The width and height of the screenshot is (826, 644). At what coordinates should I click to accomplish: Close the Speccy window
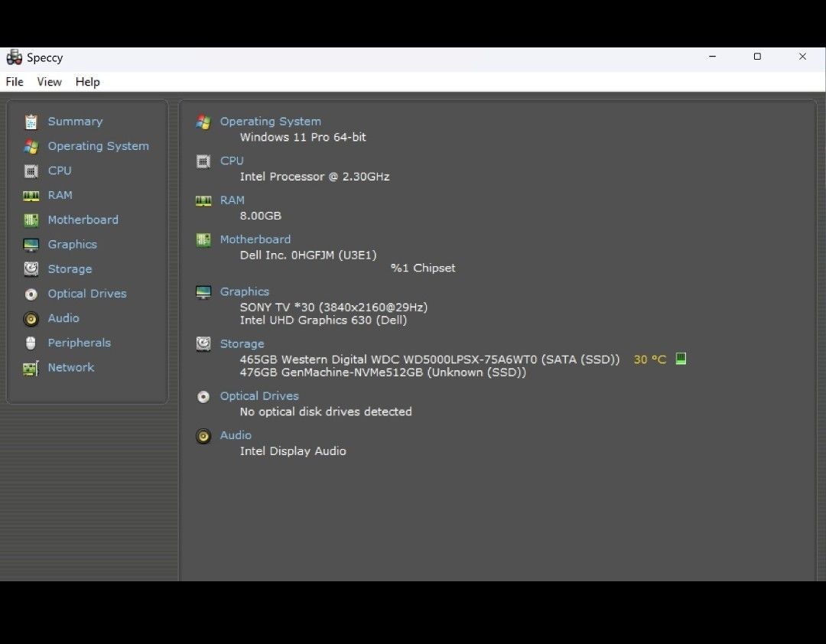coord(802,57)
